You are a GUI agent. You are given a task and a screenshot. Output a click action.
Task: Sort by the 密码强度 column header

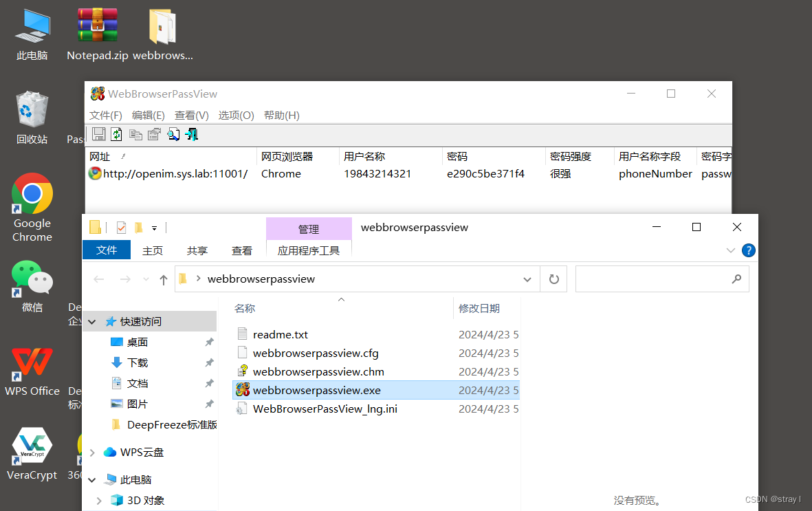(x=580, y=157)
